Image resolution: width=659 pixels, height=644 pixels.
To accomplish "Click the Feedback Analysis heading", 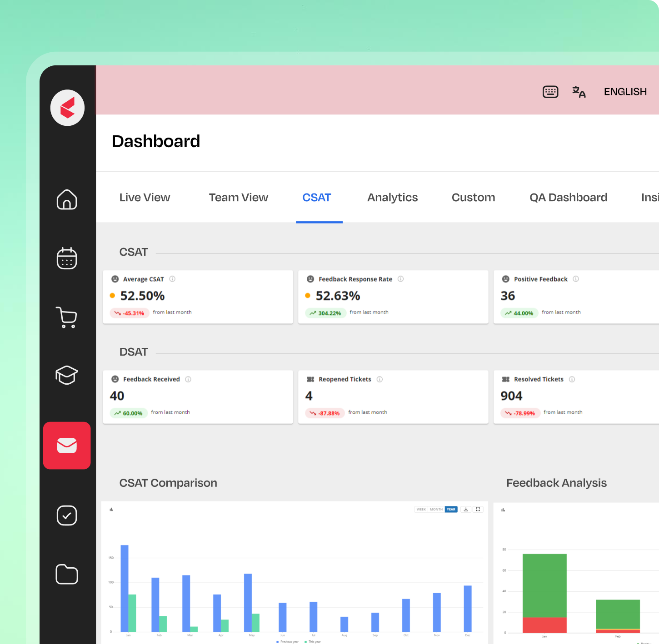I will tap(556, 483).
